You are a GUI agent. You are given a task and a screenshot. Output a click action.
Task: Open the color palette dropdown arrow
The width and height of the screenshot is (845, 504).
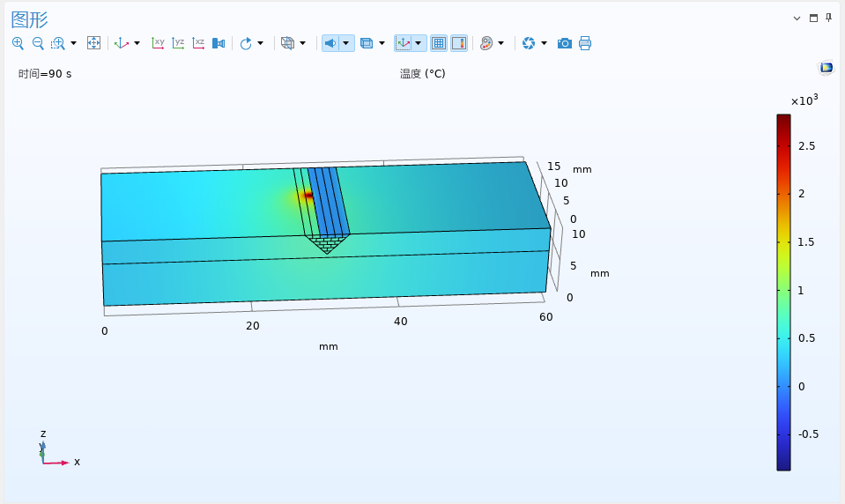click(500, 43)
